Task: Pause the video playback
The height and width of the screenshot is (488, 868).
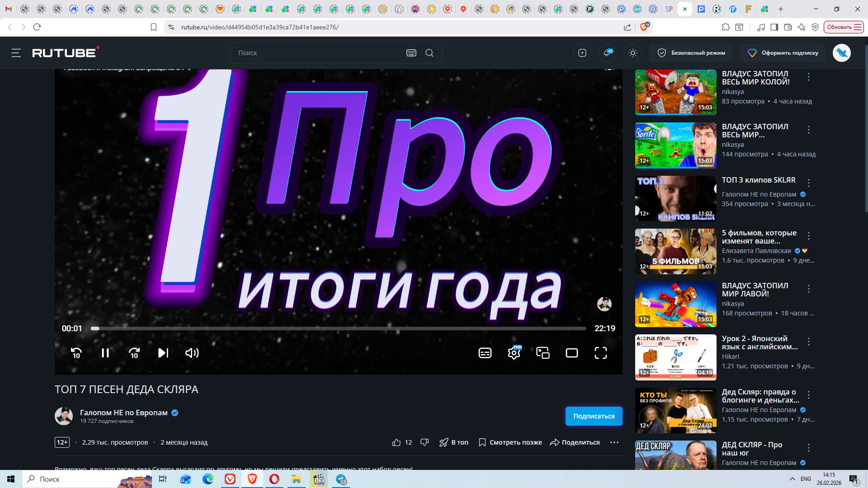Action: coord(105,353)
